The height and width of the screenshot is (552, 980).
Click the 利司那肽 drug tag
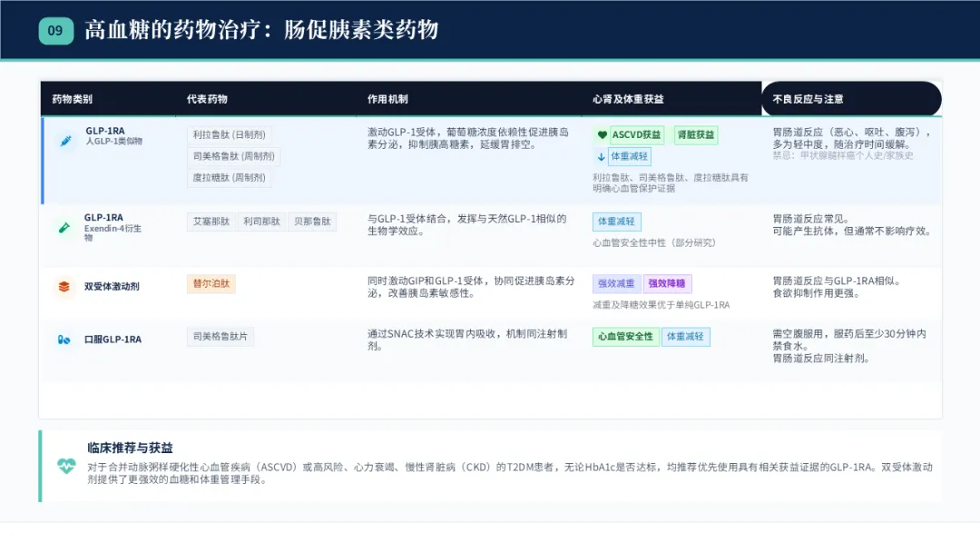261,222
